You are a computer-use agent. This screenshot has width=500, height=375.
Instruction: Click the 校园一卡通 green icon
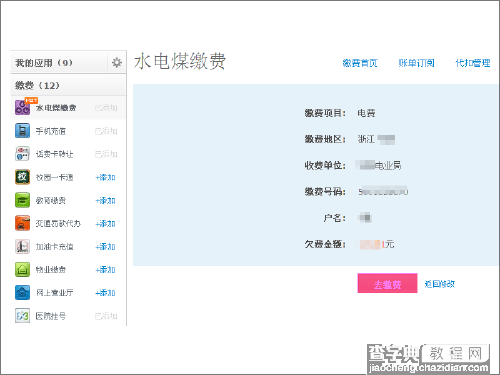[x=22, y=177]
